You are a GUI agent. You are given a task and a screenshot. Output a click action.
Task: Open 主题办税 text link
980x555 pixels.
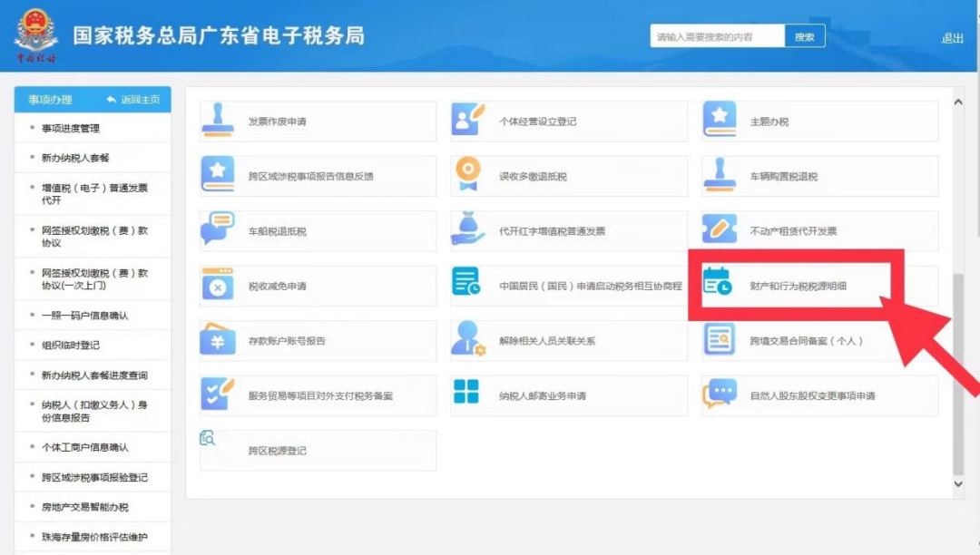tap(769, 122)
